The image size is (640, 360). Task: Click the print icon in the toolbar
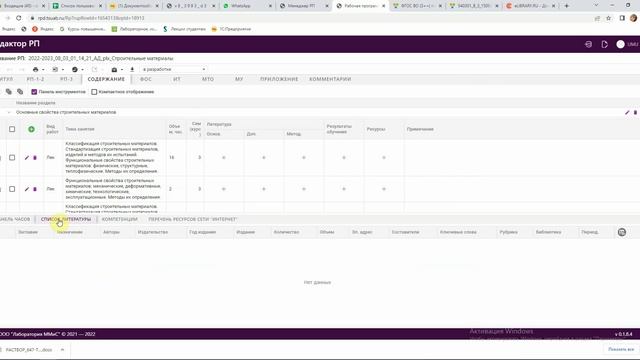36,69
